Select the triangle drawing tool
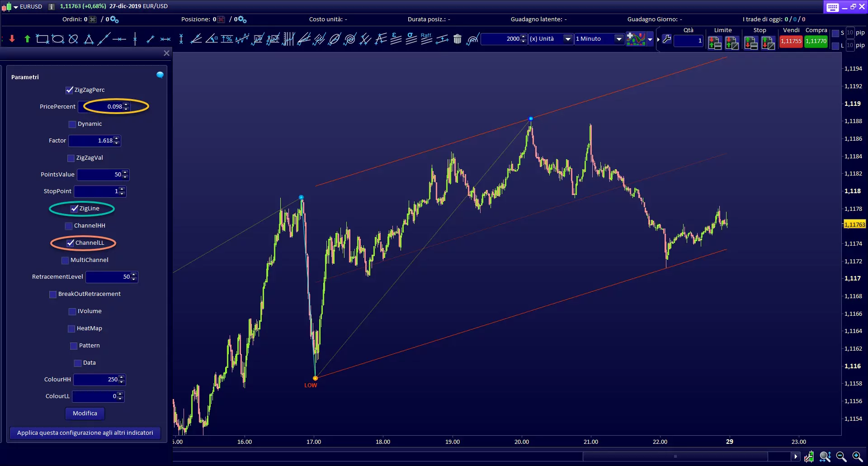The width and height of the screenshot is (868, 466). coord(89,39)
